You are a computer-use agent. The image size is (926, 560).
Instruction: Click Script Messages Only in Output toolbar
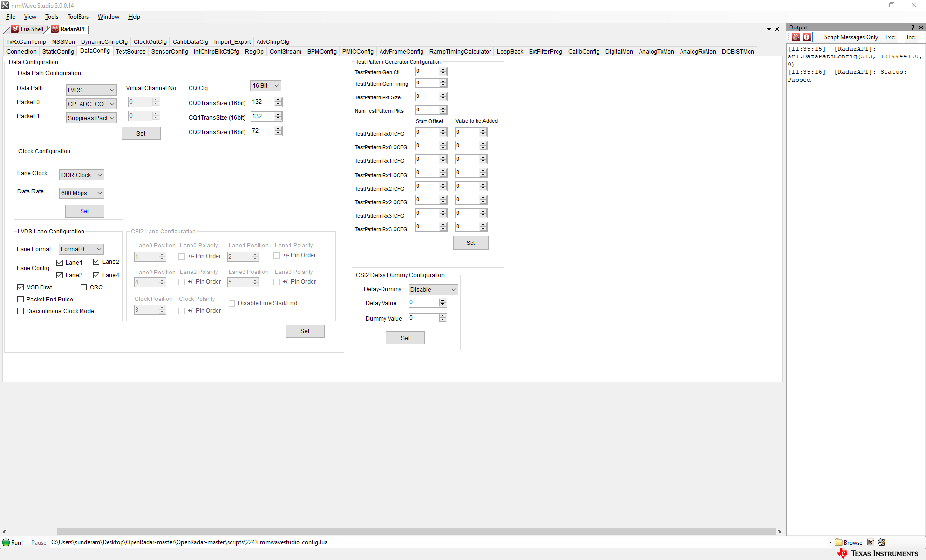[851, 37]
